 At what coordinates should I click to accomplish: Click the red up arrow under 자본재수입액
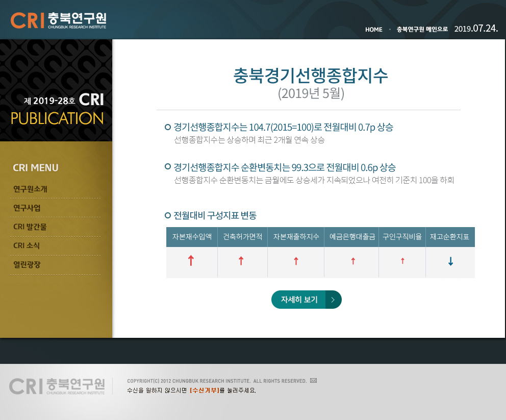tap(191, 260)
